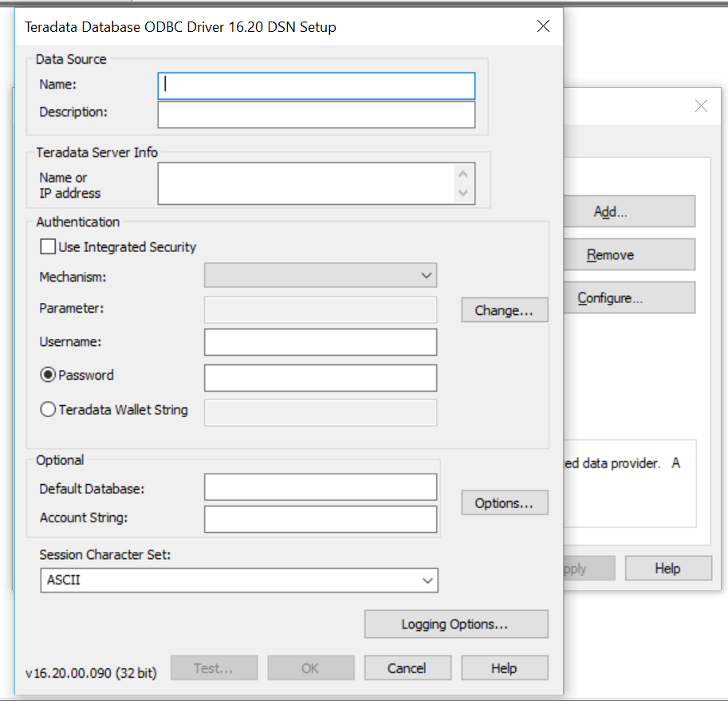Click Configure... in the background window
The height and width of the screenshot is (701, 728).
point(629,297)
